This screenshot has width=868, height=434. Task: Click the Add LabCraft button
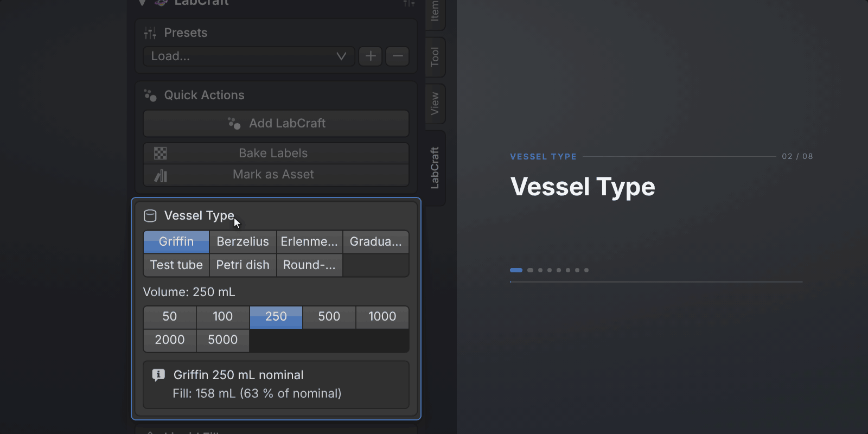(276, 124)
